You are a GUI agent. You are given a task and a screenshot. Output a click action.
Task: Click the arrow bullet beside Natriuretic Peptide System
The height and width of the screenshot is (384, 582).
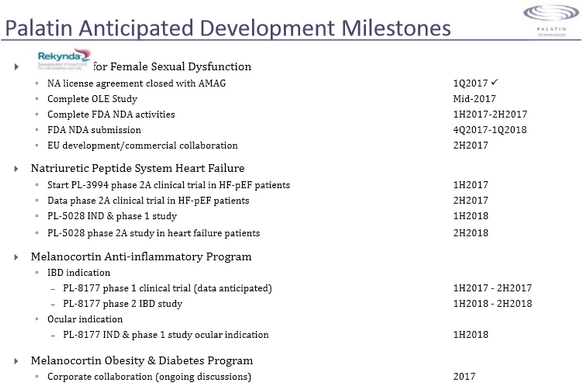click(x=16, y=169)
